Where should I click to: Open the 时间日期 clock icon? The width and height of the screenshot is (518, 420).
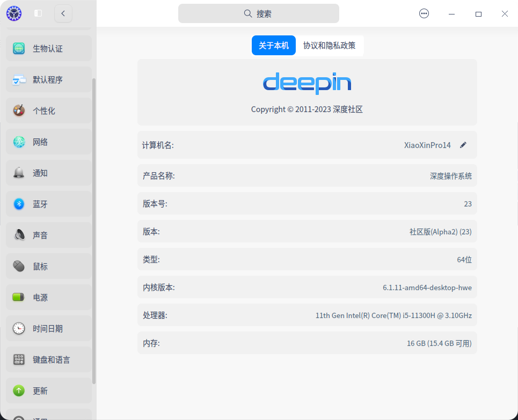[19, 328]
